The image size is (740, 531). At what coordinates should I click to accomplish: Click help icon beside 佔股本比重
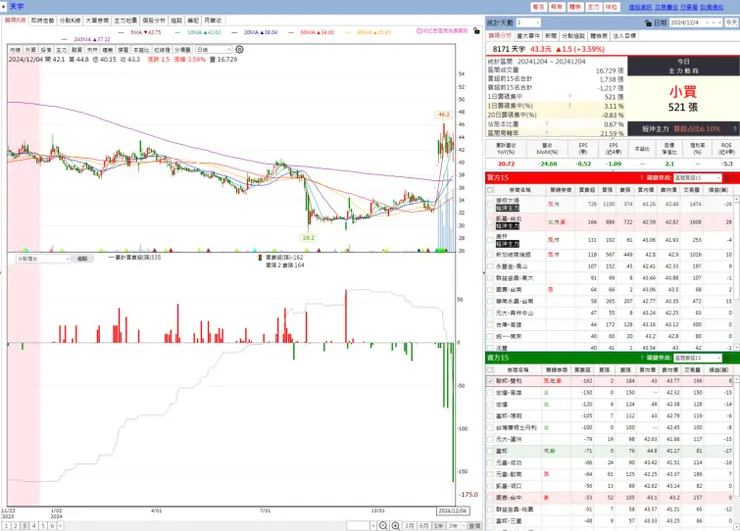(547, 124)
